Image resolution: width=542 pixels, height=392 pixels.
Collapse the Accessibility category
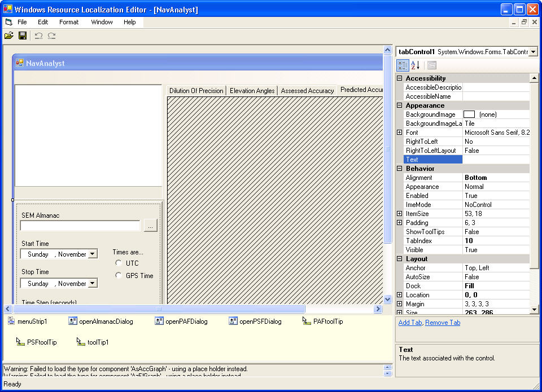(400, 78)
